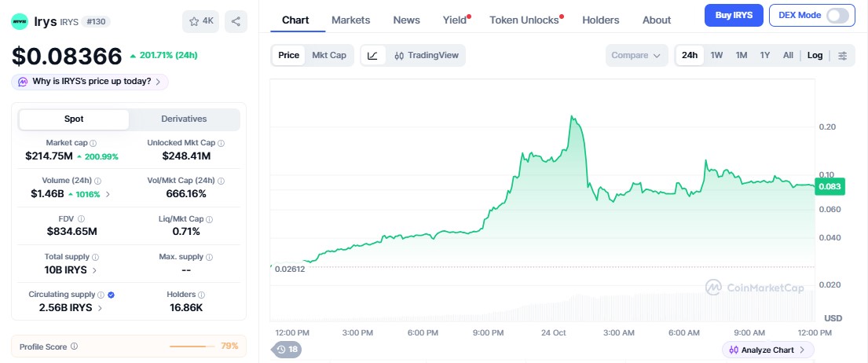Switch to Yield tab
Viewport: 868px width, 363px height.
(455, 20)
